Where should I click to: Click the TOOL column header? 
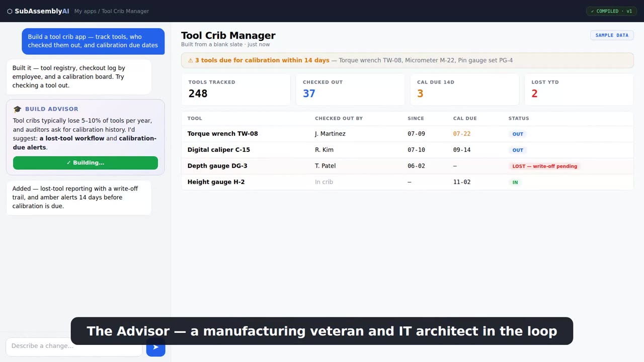(x=195, y=119)
